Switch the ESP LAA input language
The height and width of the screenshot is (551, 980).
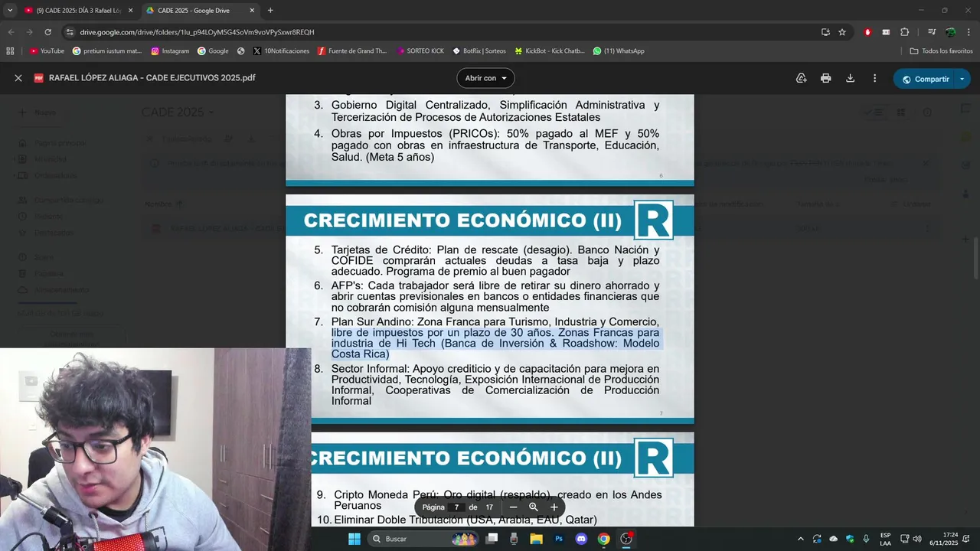coord(885,539)
